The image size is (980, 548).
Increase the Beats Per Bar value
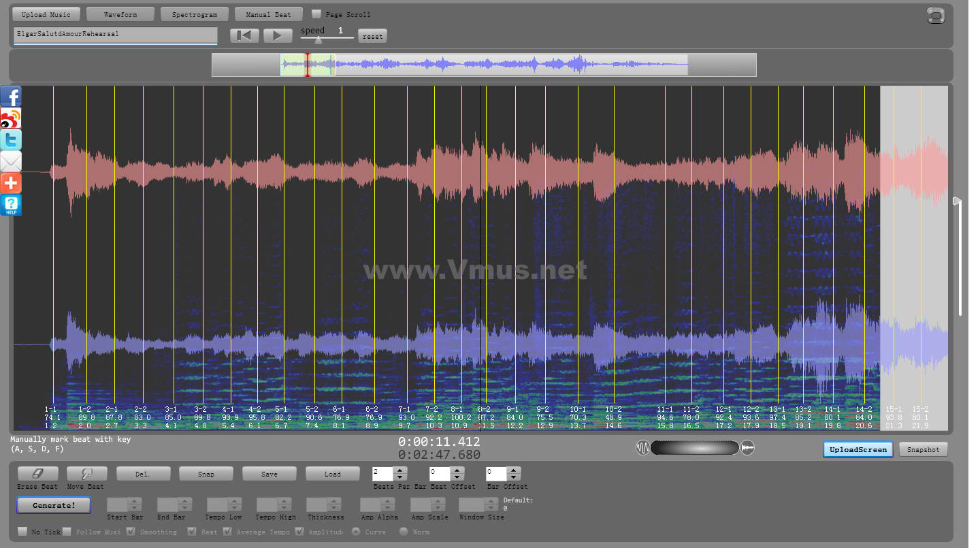point(400,470)
